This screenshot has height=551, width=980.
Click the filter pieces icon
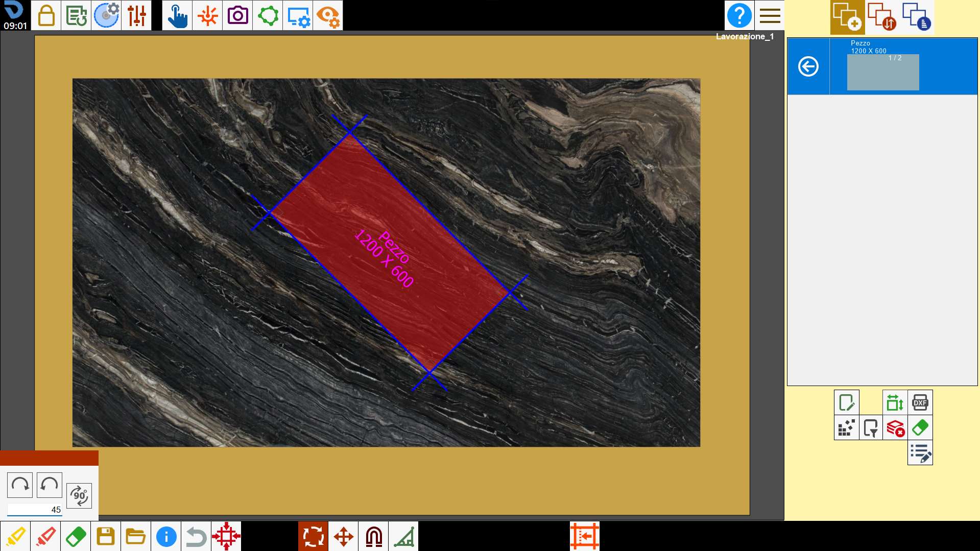(871, 427)
